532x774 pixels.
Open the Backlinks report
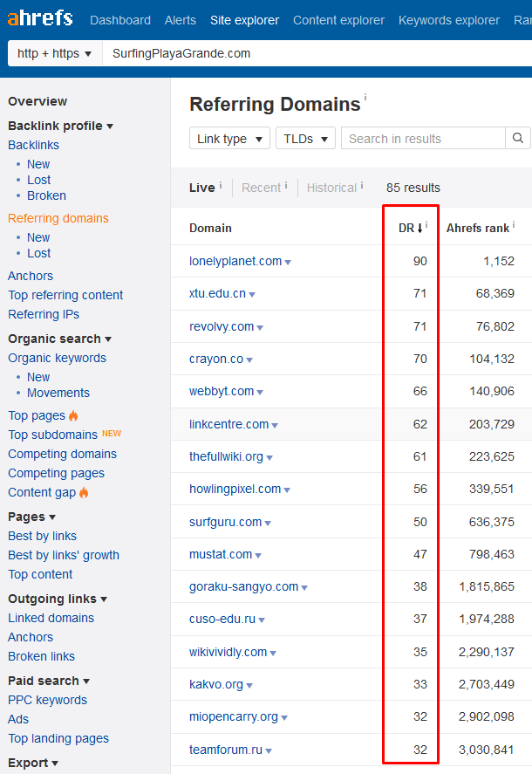pyautogui.click(x=33, y=145)
